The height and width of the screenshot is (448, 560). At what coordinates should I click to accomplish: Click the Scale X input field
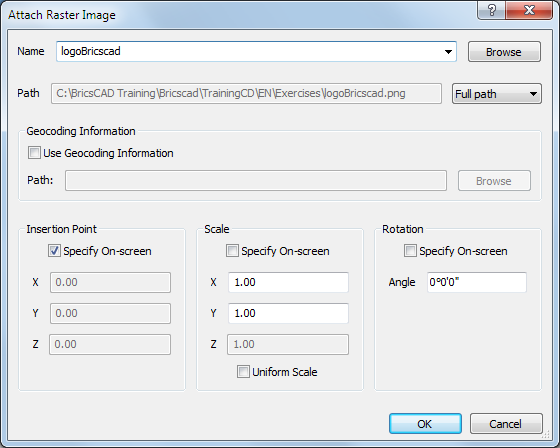(288, 282)
